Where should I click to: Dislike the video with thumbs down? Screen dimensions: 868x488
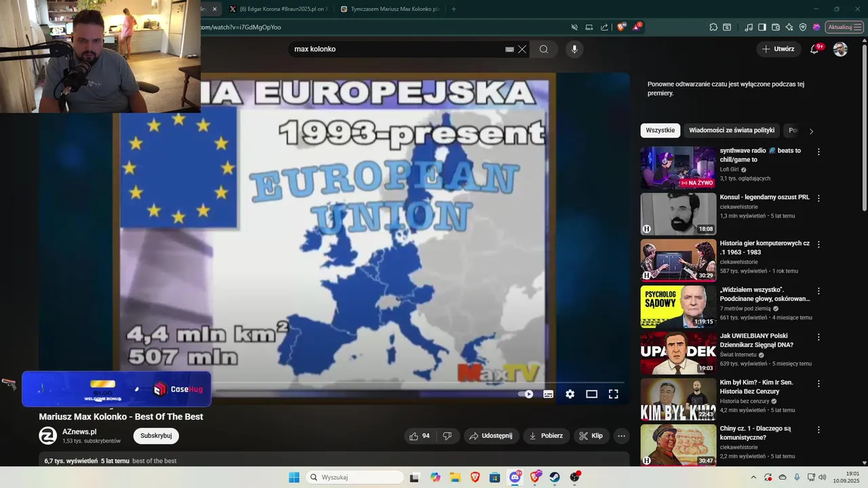point(448,436)
